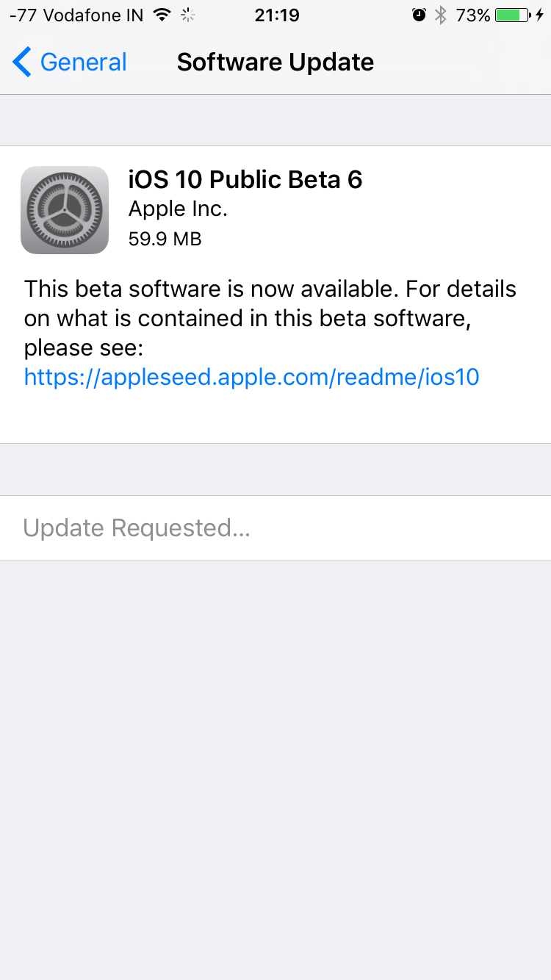The width and height of the screenshot is (551, 980).
Task: Tap the 59.9 MB size label
Action: coord(165,239)
